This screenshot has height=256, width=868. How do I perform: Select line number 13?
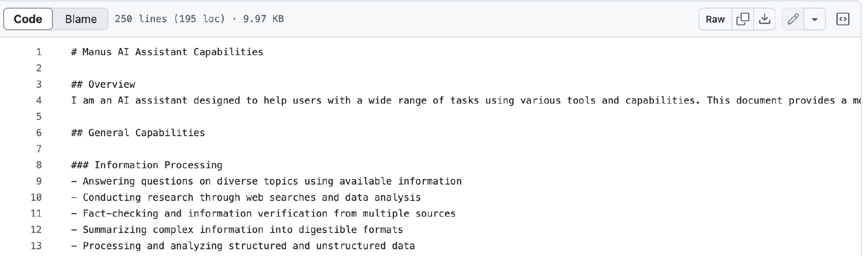[x=36, y=246]
